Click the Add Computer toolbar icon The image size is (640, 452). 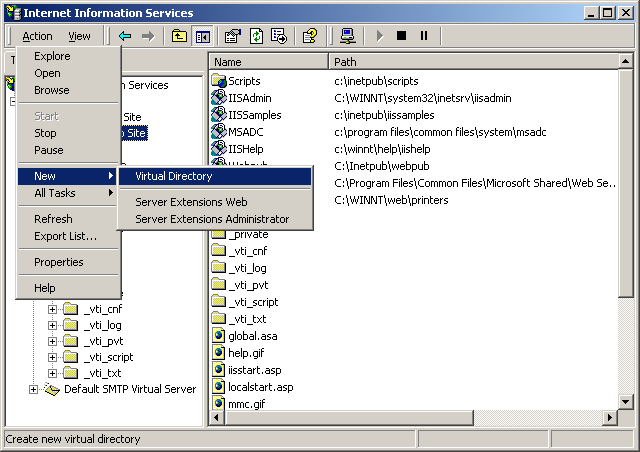(x=347, y=36)
